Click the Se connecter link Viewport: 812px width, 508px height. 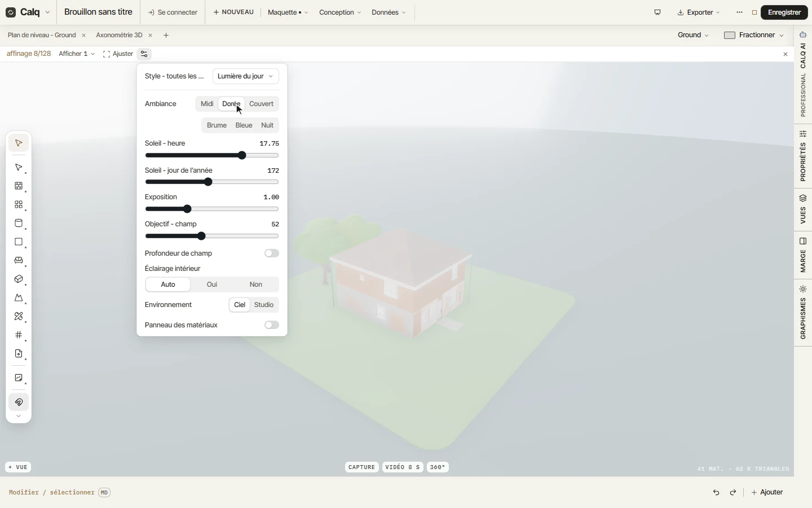(173, 12)
